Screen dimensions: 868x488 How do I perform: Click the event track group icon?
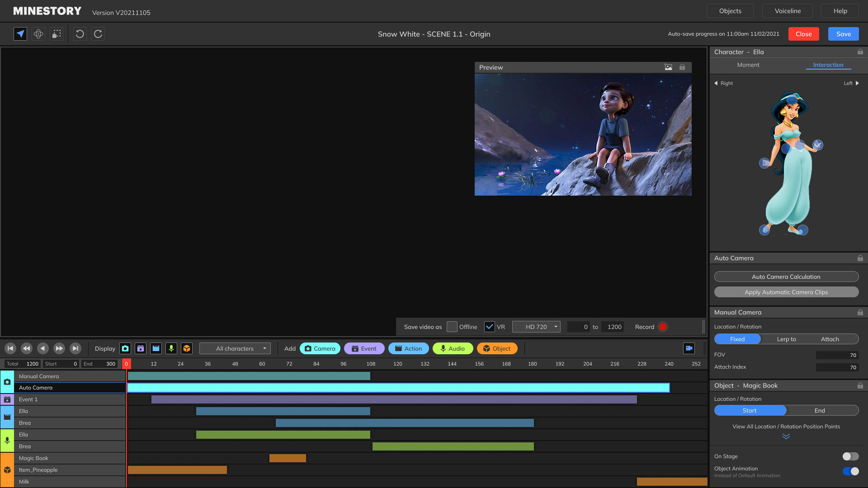coord(7,399)
